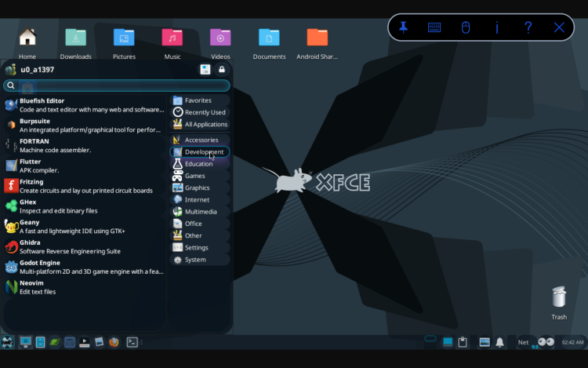The height and width of the screenshot is (368, 588).
Task: Launch Flutter APK compiler
Action: [85, 166]
